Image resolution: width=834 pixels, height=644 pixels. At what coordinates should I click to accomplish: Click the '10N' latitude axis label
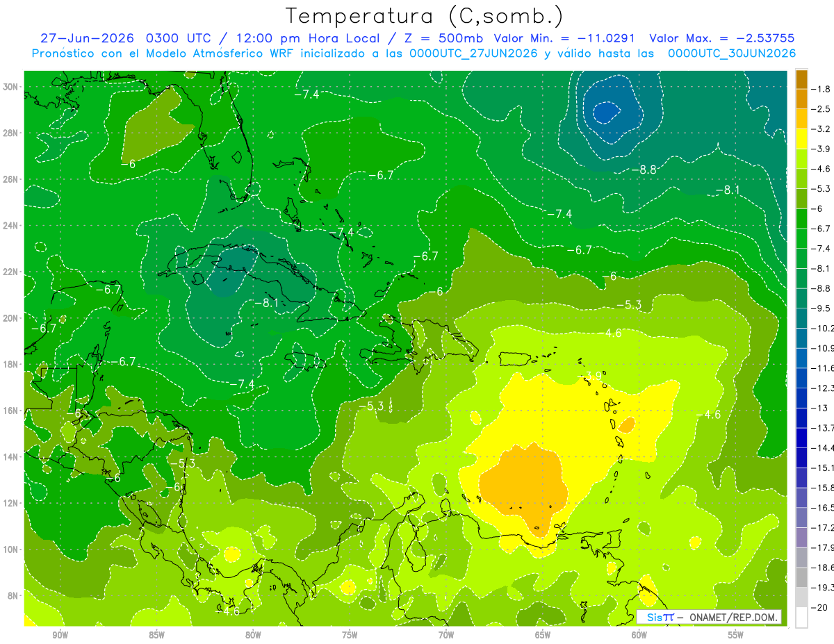(12, 549)
